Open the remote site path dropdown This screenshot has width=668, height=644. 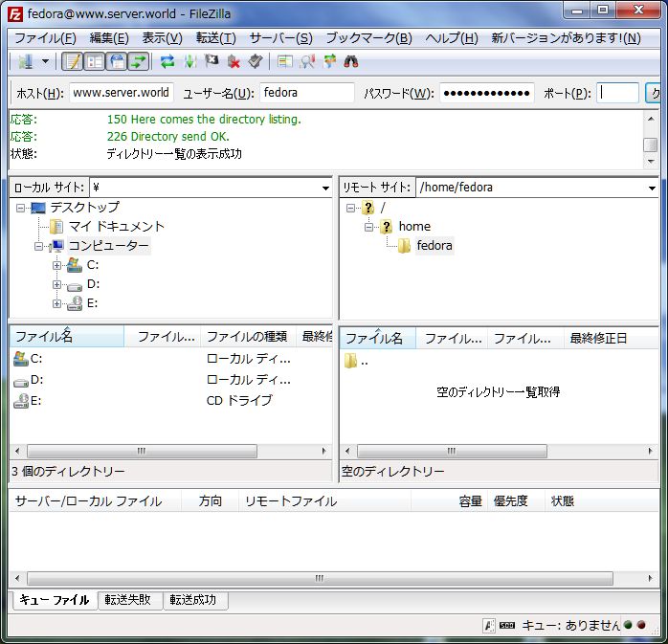[x=652, y=188]
